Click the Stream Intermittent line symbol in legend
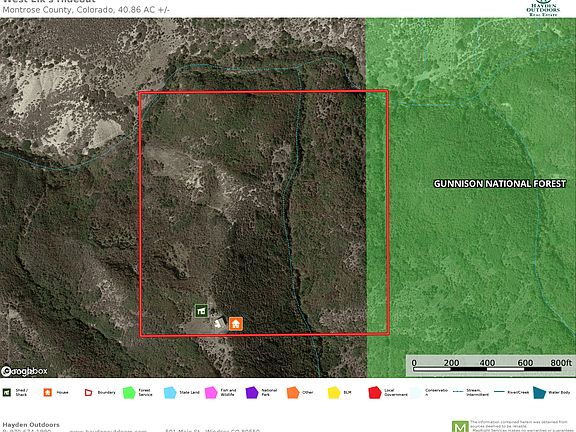This screenshot has width=576, height=432. tap(458, 392)
